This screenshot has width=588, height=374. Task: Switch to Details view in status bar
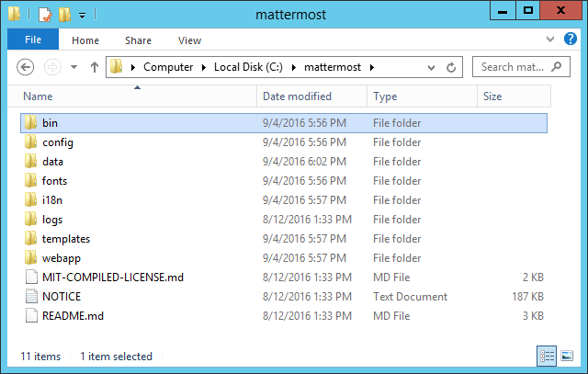pyautogui.click(x=547, y=356)
